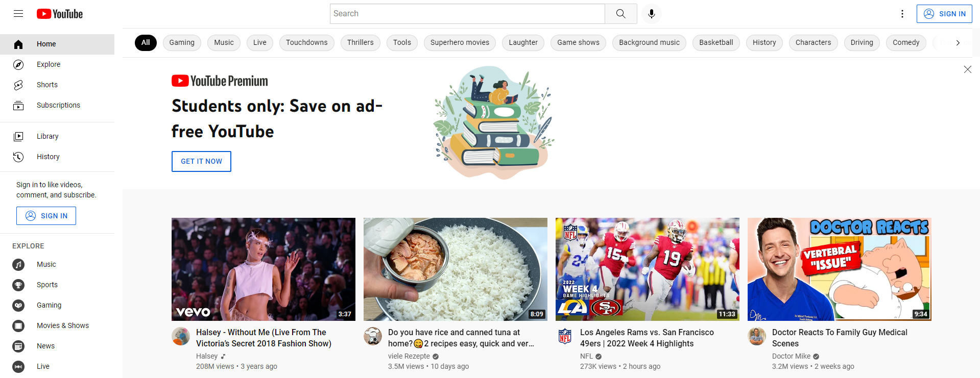Dismiss the YouTube Premium banner
Viewport: 980px width, 378px height.
click(x=967, y=69)
